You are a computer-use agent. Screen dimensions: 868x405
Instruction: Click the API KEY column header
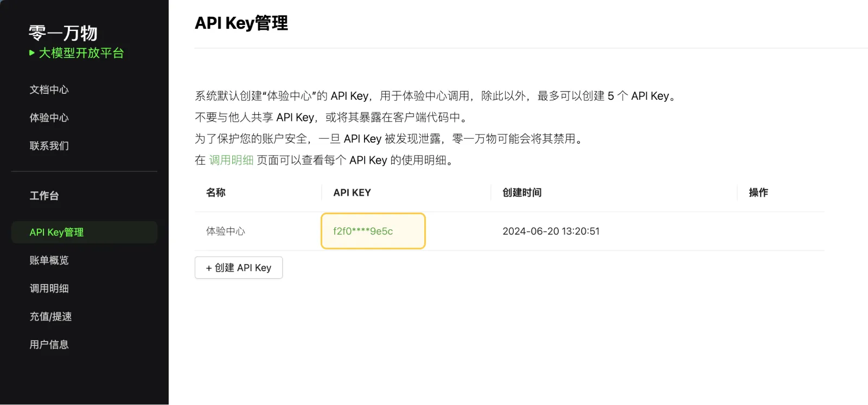point(352,192)
